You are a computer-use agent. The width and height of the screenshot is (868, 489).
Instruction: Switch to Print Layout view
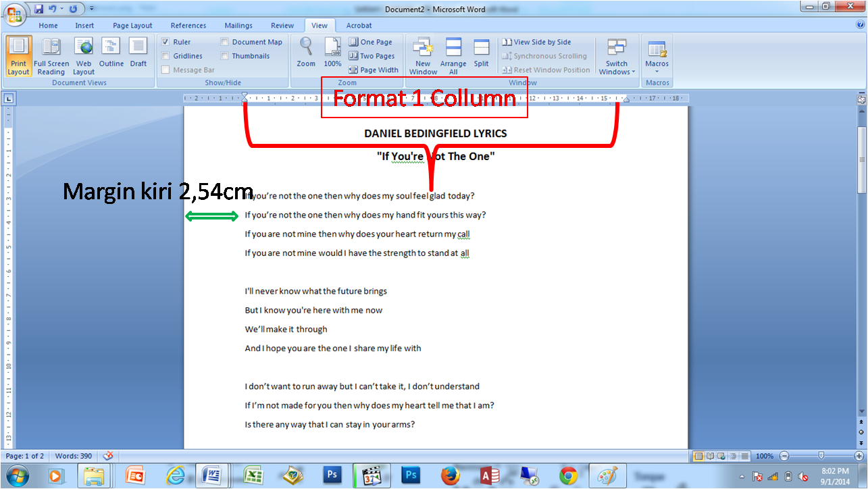18,56
